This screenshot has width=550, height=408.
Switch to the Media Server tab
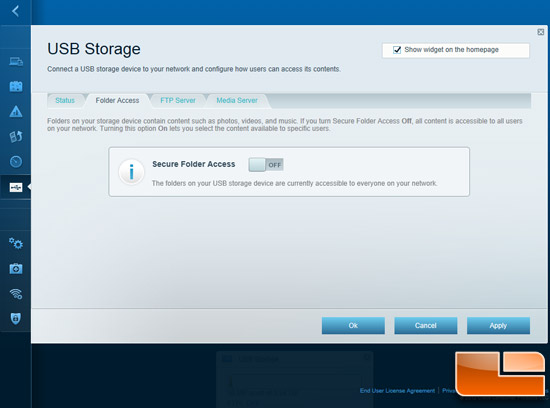(x=237, y=100)
